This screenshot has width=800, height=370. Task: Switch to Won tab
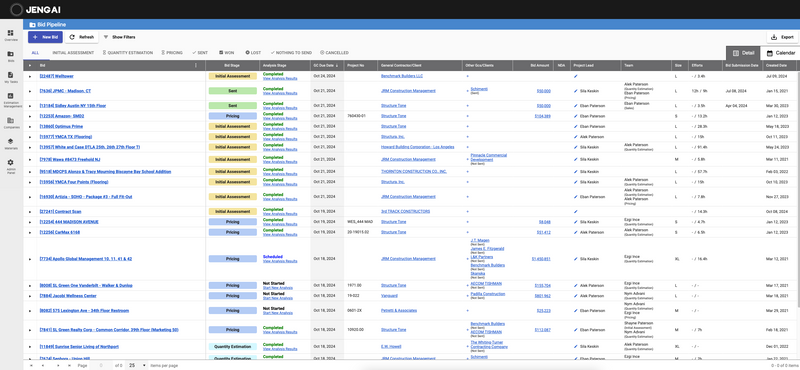pos(227,53)
